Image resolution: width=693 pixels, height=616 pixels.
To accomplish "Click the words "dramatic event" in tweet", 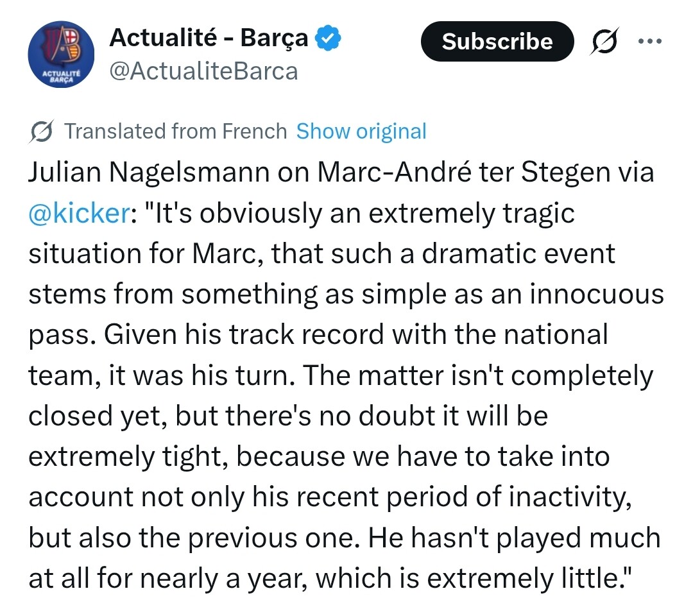I will 519,254.
